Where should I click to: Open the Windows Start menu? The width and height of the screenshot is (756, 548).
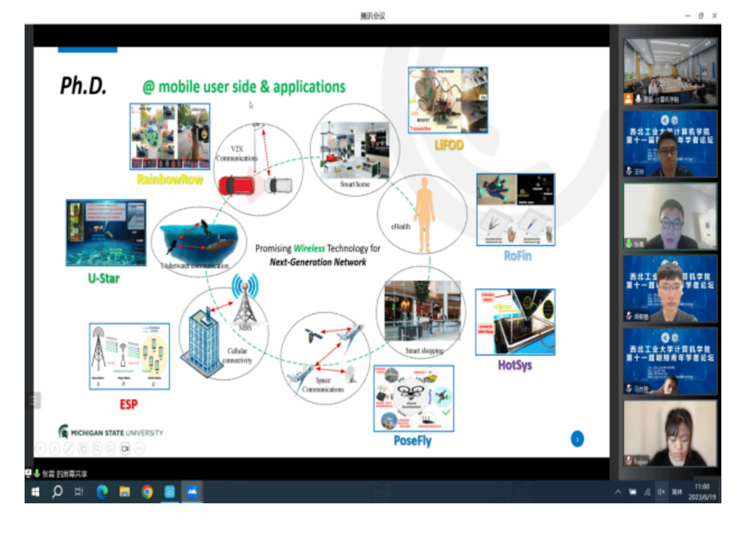35,492
